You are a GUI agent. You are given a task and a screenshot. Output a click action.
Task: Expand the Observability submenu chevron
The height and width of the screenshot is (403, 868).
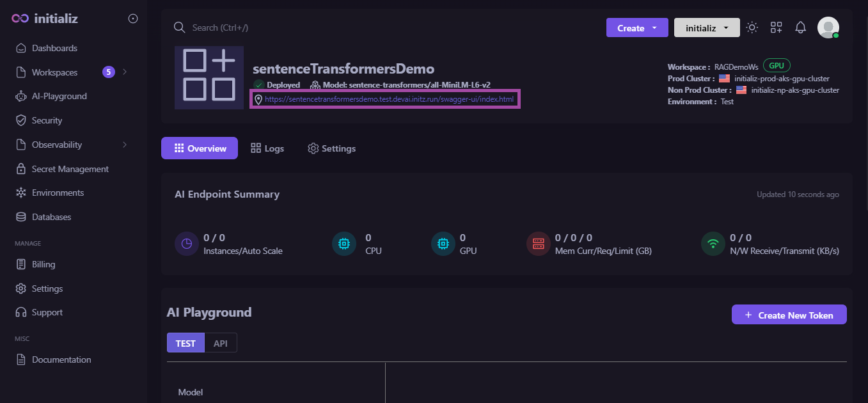(125, 145)
